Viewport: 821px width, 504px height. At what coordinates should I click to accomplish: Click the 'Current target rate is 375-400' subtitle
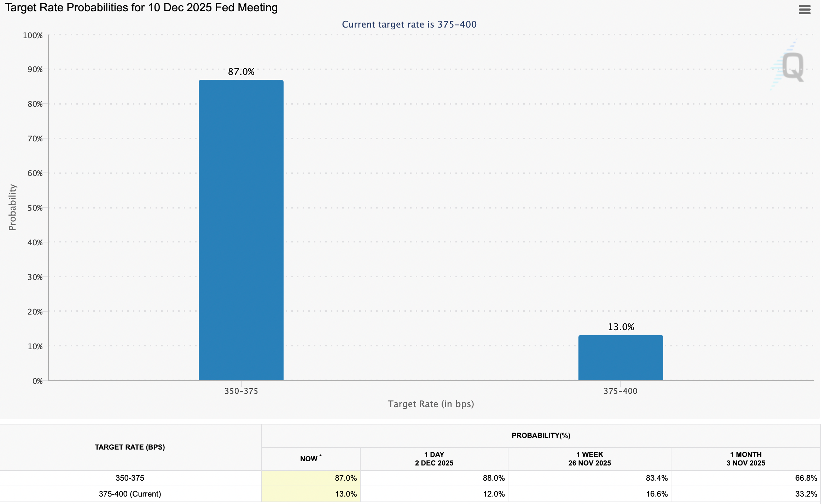pos(409,24)
